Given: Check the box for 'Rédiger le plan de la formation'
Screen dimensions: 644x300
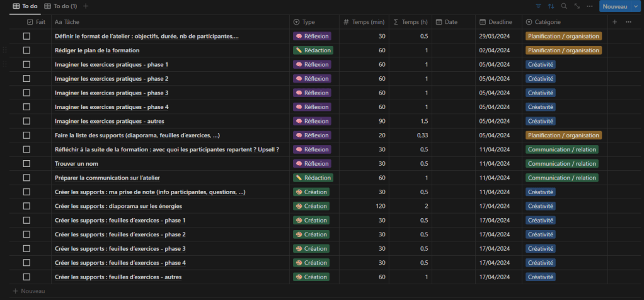Looking at the screenshot, I should click(x=26, y=50).
